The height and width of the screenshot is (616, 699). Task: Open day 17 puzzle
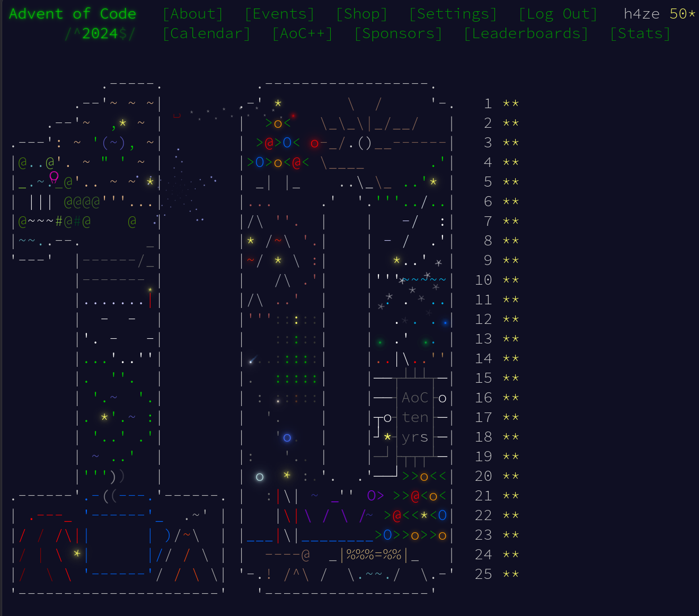coord(484,417)
